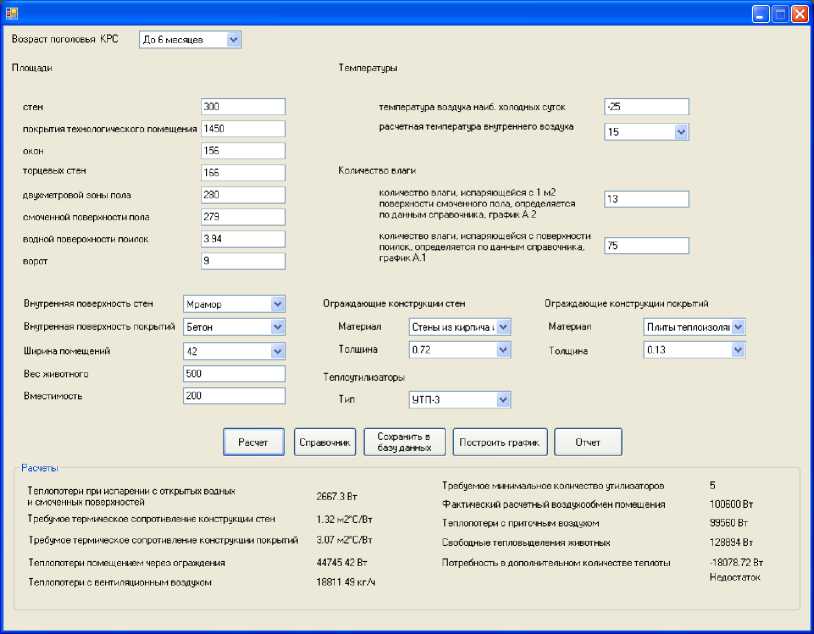This screenshot has width=814, height=634.
Task: Focus 'двухметровой зоны пола' input field
Action: [x=243, y=195]
